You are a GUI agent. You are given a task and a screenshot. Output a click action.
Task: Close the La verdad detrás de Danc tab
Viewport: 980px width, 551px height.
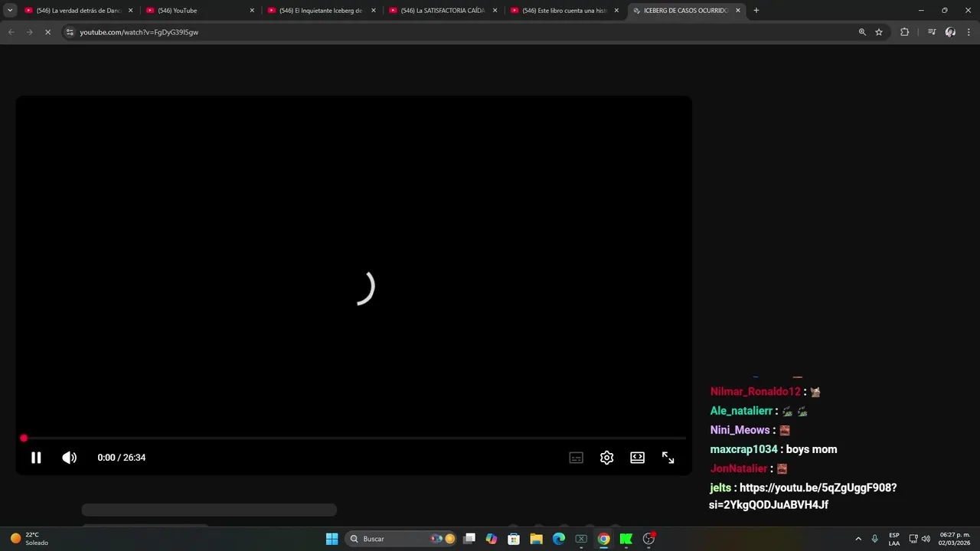pos(130,11)
